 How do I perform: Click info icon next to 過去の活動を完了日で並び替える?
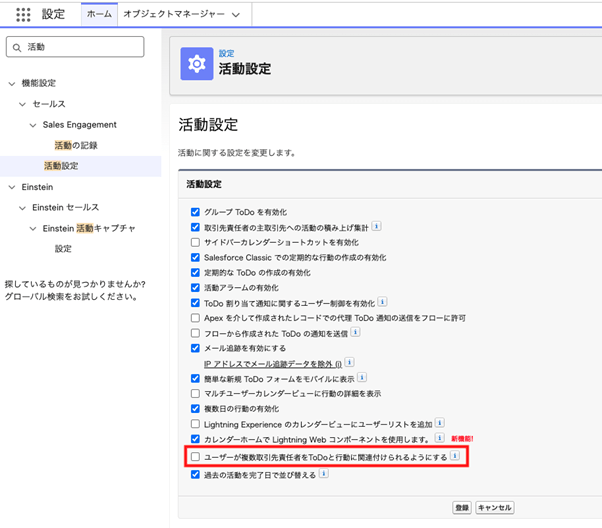322,474
